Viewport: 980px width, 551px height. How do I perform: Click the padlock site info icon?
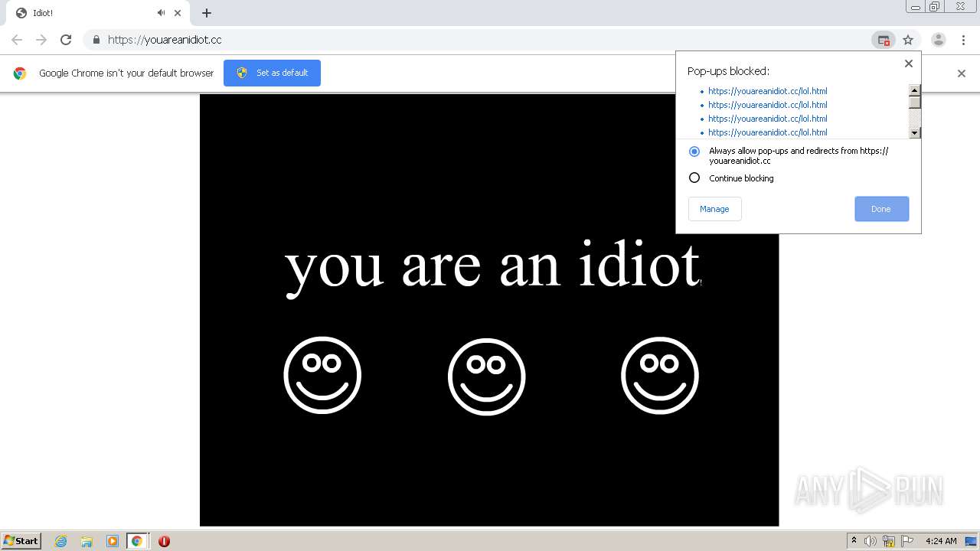tap(96, 40)
